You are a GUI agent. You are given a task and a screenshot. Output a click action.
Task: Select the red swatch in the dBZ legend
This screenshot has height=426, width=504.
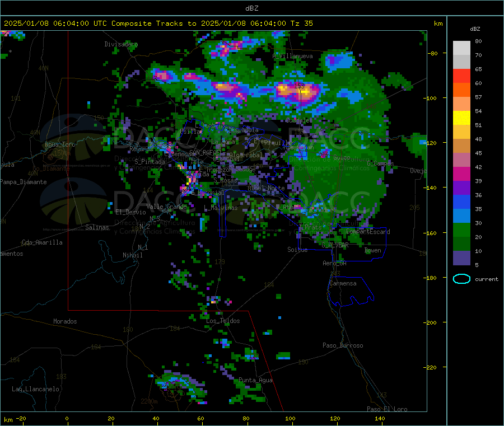coord(461,76)
